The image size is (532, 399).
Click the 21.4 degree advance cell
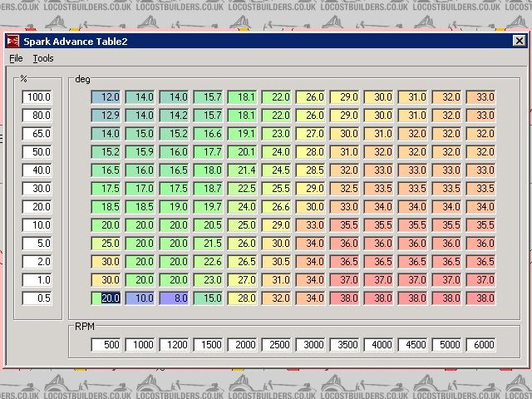242,170
